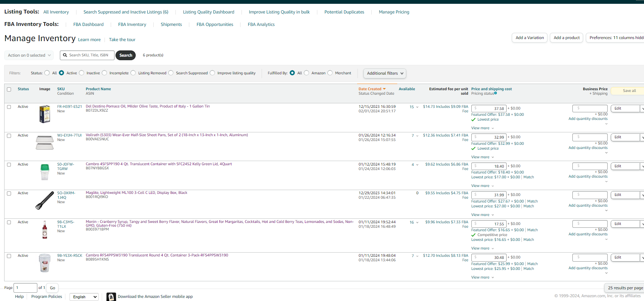644x301 pixels.
Task: Open FBA Opportunities
Action: 215,25
